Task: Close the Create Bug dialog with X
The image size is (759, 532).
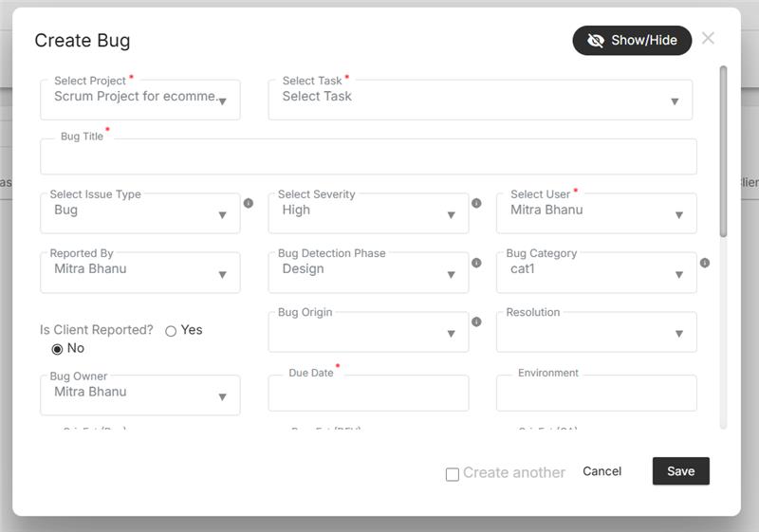Action: tap(708, 39)
